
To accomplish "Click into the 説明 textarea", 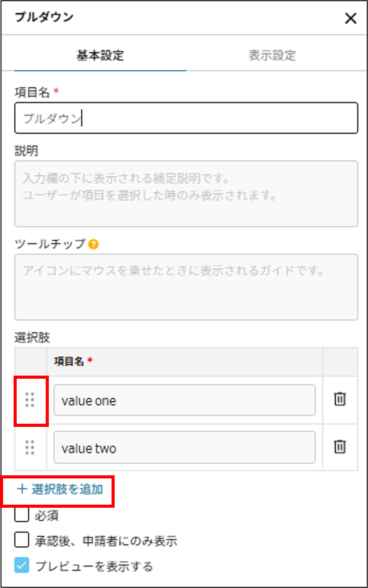I will click(186, 194).
